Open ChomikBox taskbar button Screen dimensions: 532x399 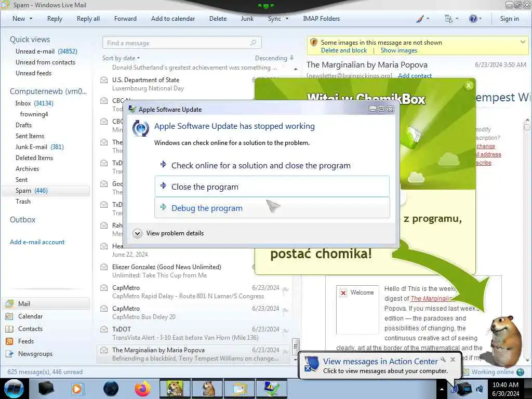tap(176, 389)
